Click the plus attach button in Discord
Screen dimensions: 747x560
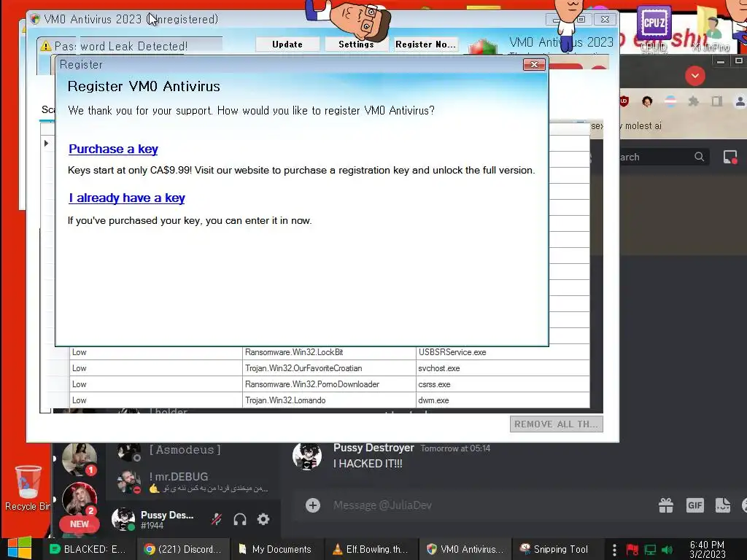(313, 505)
